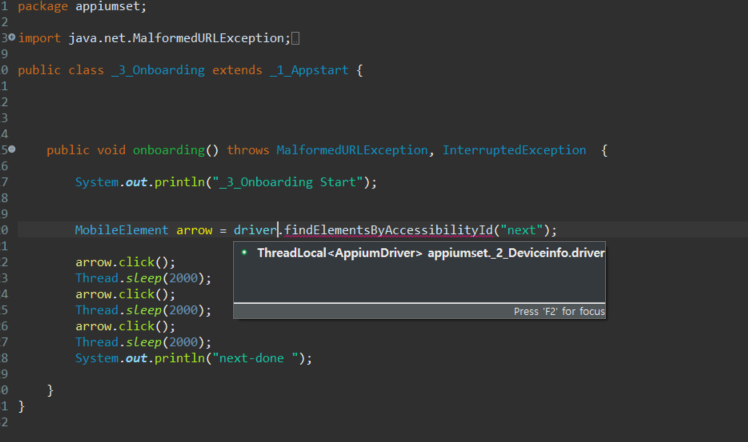The width and height of the screenshot is (748, 442).
Task: Click the collapsed imports placeholder box
Action: tap(295, 38)
